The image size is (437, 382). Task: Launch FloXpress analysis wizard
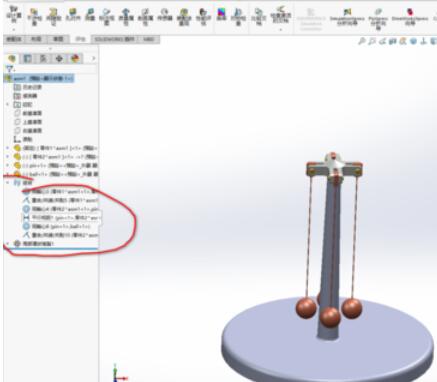pos(378,19)
